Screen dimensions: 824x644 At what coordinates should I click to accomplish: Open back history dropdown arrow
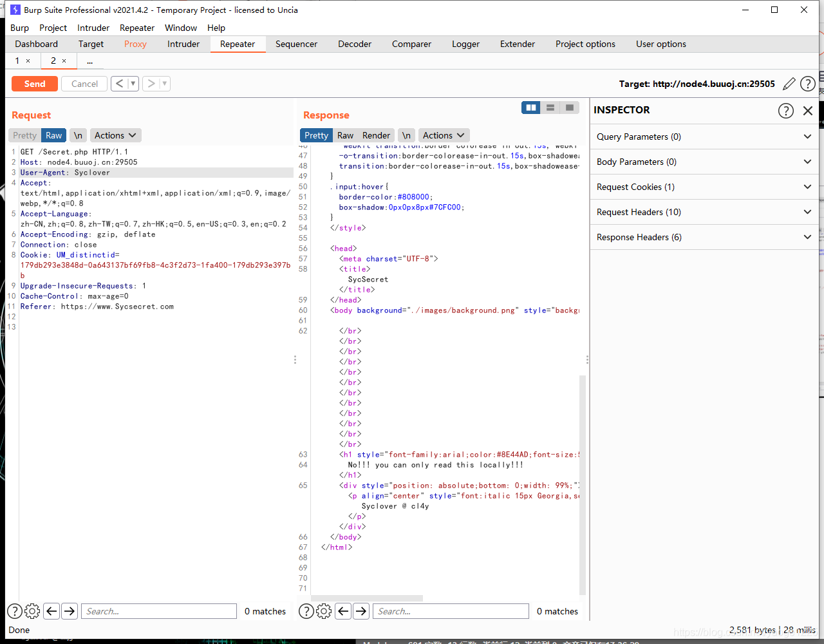coord(133,83)
